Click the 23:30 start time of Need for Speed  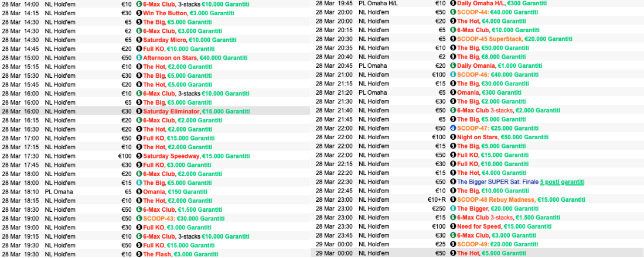pyautogui.click(x=345, y=226)
